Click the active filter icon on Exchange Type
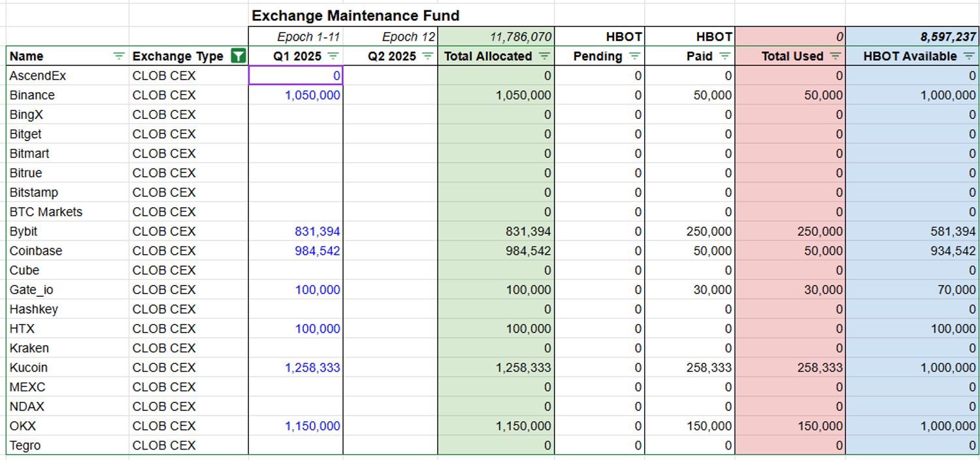The height and width of the screenshot is (460, 980). (x=238, y=56)
